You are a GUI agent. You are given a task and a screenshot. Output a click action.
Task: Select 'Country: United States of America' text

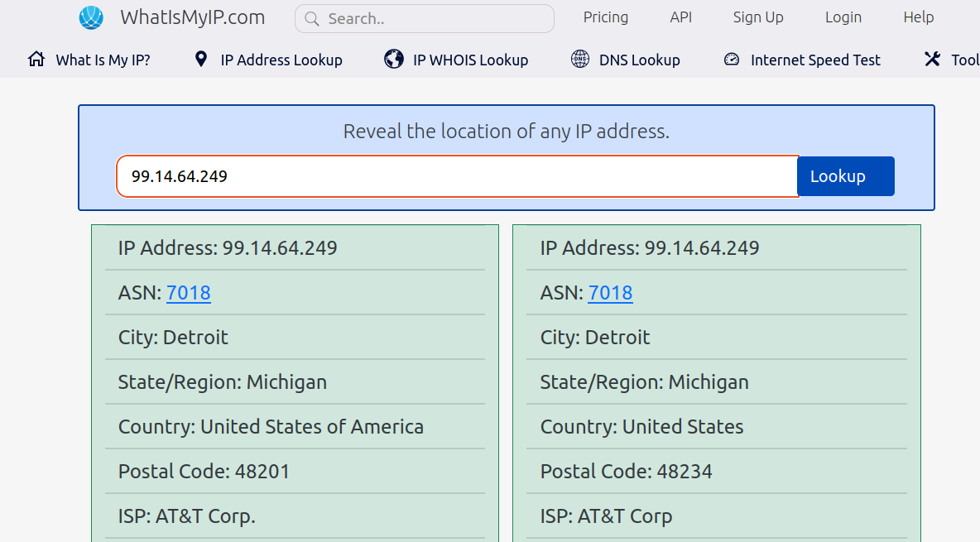(x=271, y=426)
